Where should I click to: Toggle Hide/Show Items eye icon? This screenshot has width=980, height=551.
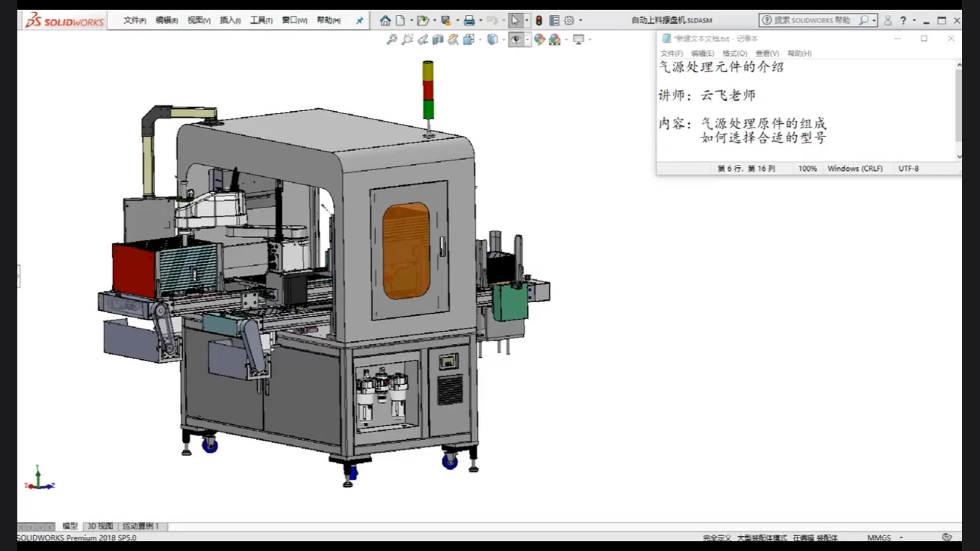tap(516, 39)
